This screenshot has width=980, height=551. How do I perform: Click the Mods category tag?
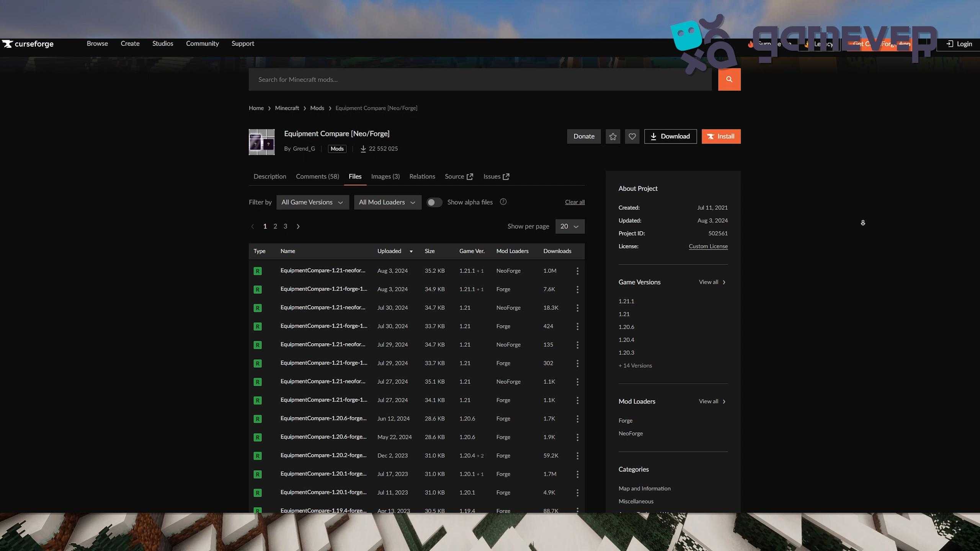click(x=337, y=149)
